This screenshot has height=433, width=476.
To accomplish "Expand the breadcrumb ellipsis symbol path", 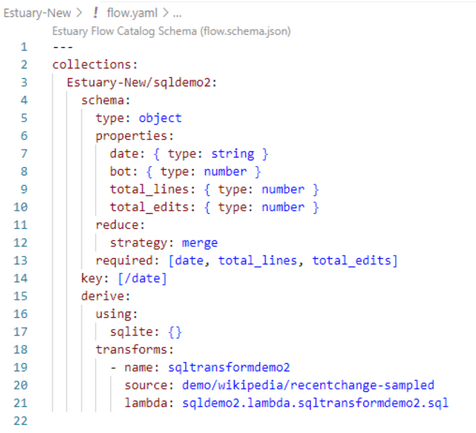I will point(177,14).
